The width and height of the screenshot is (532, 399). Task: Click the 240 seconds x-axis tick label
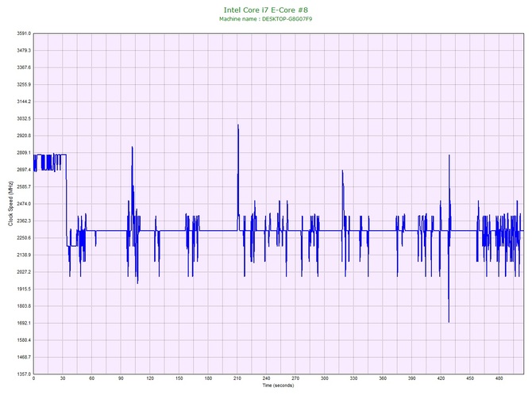266,378
